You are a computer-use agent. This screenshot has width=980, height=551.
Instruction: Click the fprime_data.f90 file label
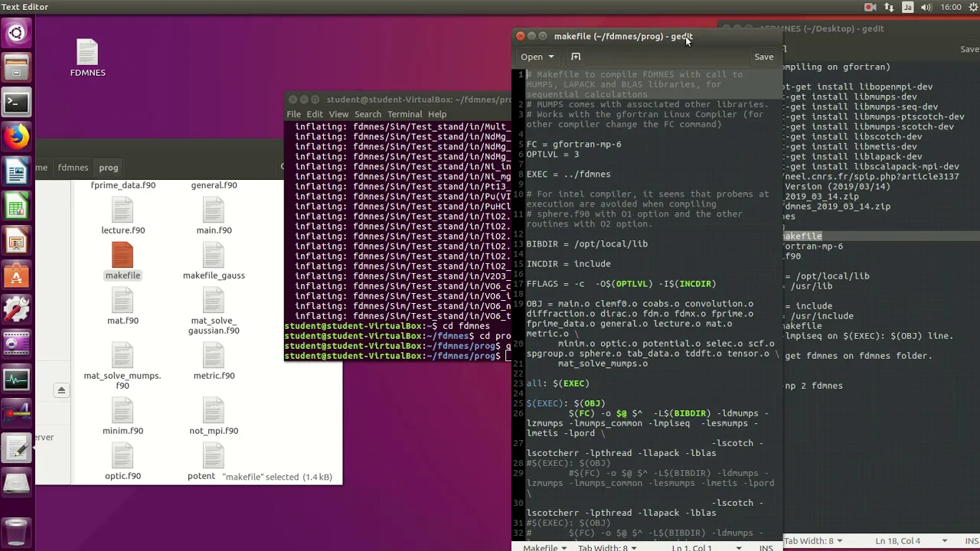(x=122, y=185)
